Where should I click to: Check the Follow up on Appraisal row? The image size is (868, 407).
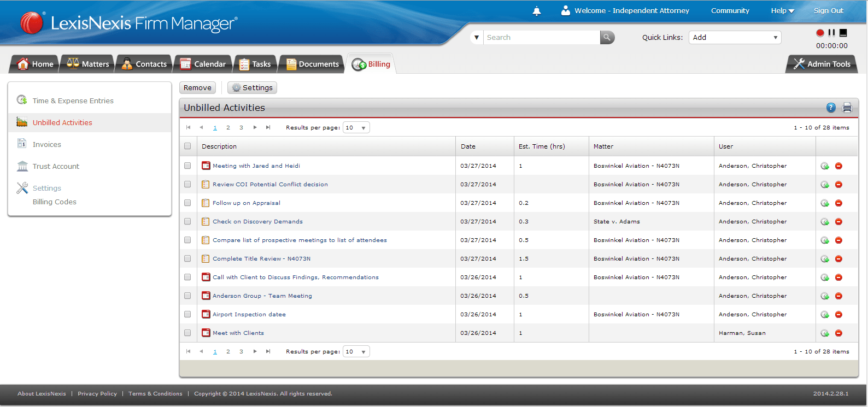187,203
